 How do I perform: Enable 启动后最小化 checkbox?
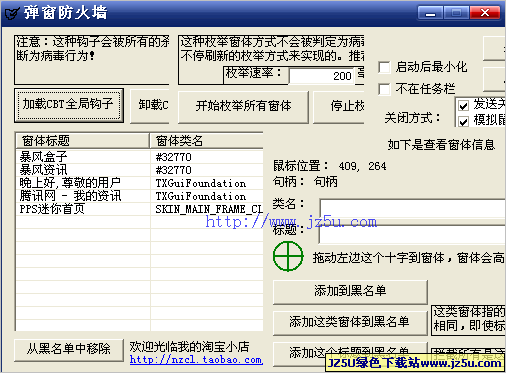point(384,67)
